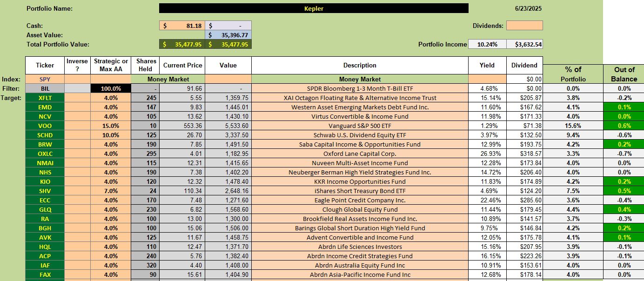
Task: Click Oxford Lane Capital Corp. description
Action: coord(360,154)
